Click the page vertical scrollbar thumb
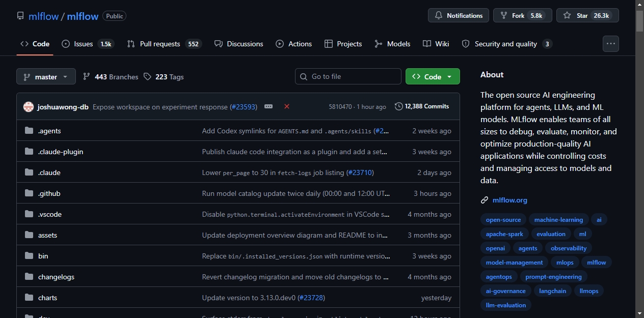 pos(639,20)
